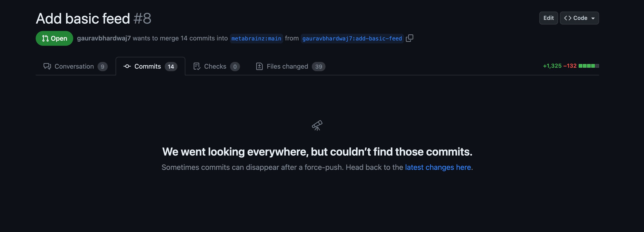Open the gauravbhardwaj7:add-basic-feed branch link
The height and width of the screenshot is (232, 644).
(x=352, y=38)
